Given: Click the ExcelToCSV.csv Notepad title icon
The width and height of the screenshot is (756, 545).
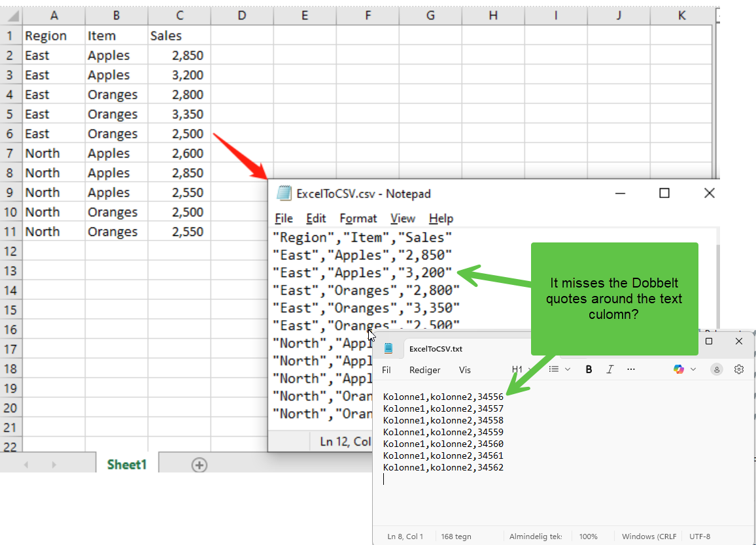Looking at the screenshot, I should pyautogui.click(x=284, y=193).
